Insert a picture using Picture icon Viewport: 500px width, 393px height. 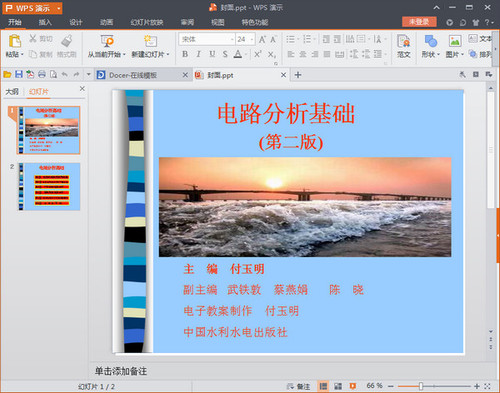[455, 41]
